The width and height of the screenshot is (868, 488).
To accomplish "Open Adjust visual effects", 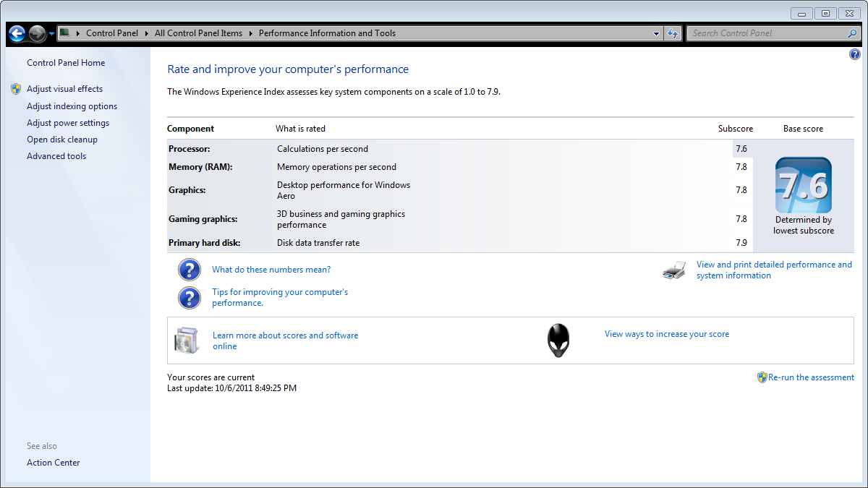I will [x=64, y=89].
